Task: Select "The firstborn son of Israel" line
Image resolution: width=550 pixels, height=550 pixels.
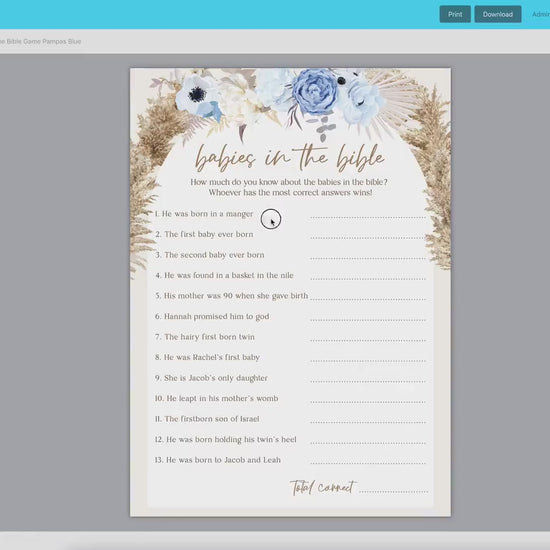Action: 207,419
